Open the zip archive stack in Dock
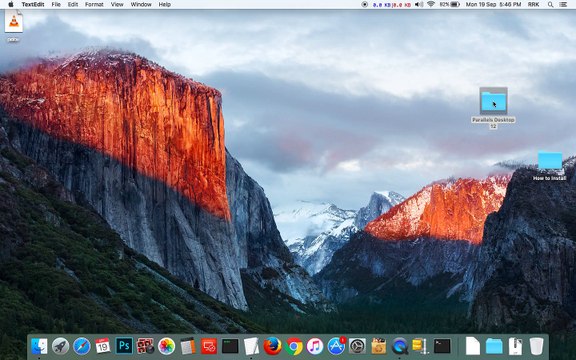This screenshot has height=360, width=576. tap(515, 346)
